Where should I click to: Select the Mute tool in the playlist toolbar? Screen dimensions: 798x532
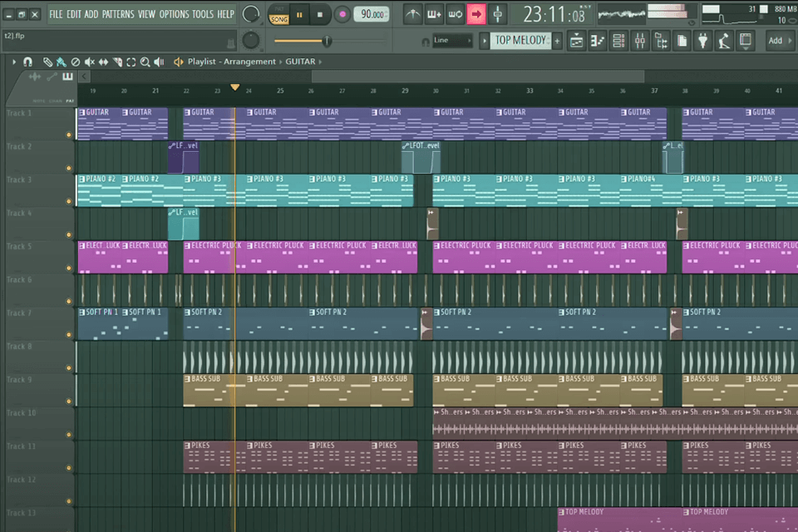point(89,61)
